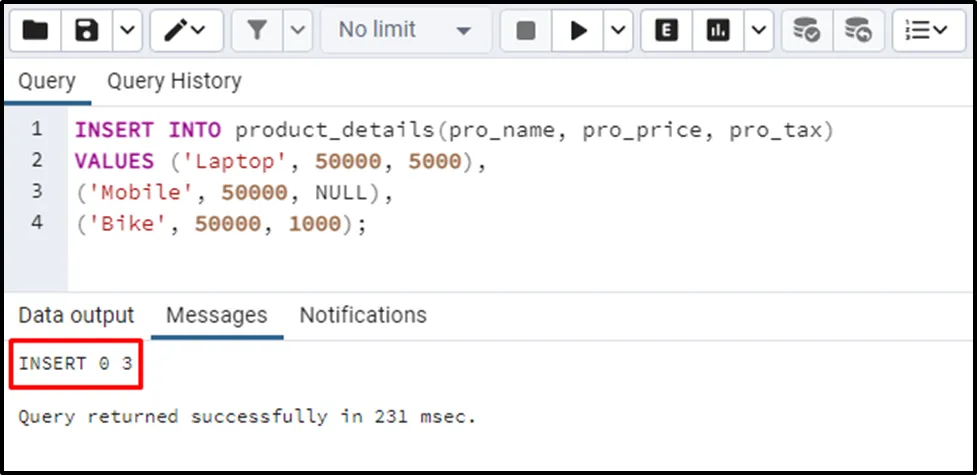The height and width of the screenshot is (475, 977).
Task: Switch to the Data output tab
Action: point(76,315)
